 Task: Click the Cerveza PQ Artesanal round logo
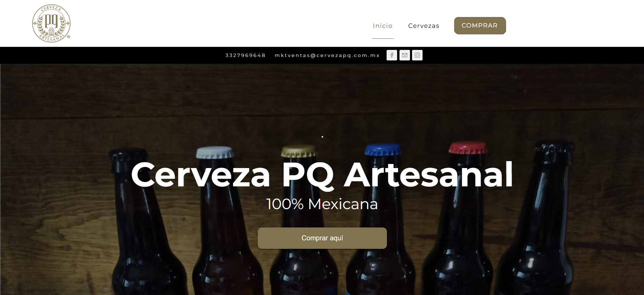(x=51, y=23)
